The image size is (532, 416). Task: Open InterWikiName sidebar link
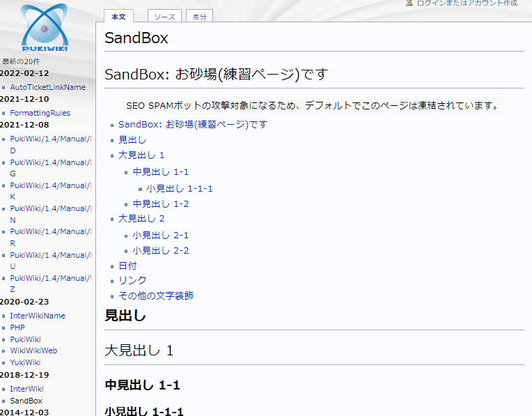coord(38,316)
